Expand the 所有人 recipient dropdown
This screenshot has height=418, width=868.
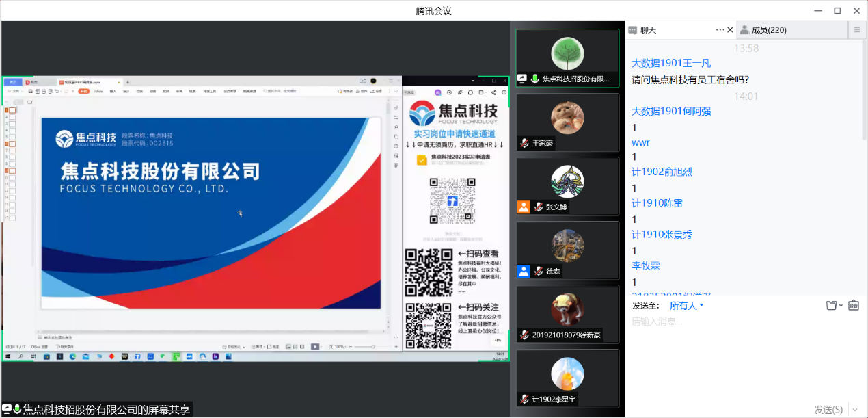pos(687,306)
